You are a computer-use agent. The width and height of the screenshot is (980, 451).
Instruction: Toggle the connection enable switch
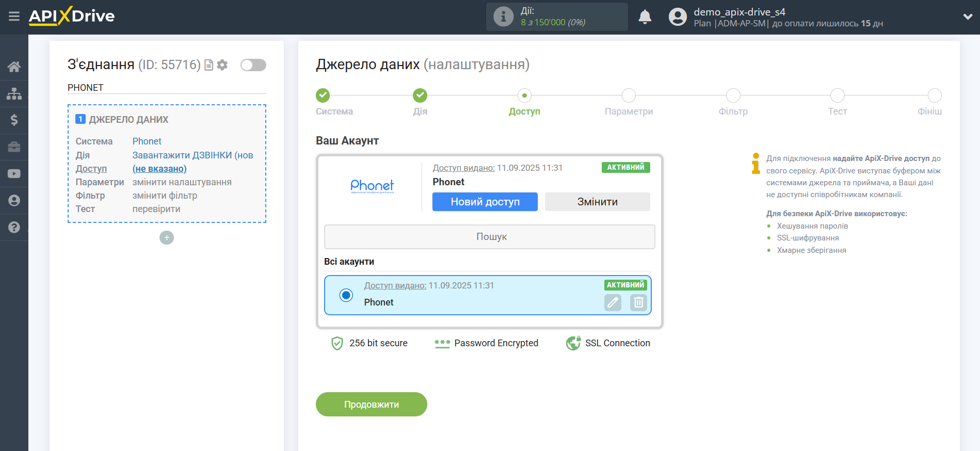(x=253, y=65)
